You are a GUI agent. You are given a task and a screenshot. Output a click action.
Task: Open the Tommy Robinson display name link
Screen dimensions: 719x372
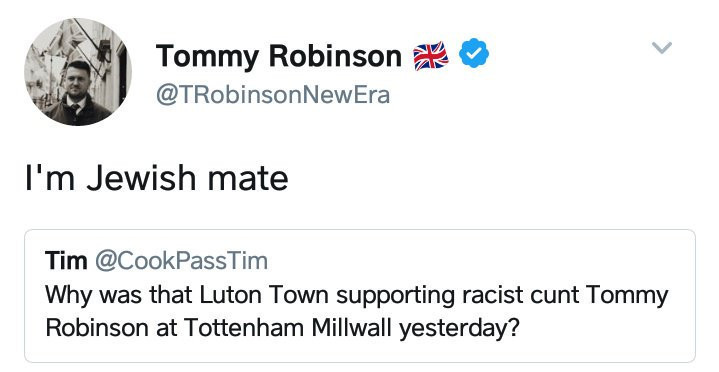click(x=279, y=56)
